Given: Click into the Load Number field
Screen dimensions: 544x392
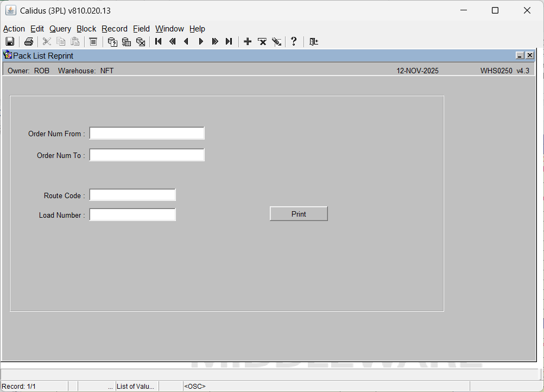Looking at the screenshot, I should click(x=132, y=215).
